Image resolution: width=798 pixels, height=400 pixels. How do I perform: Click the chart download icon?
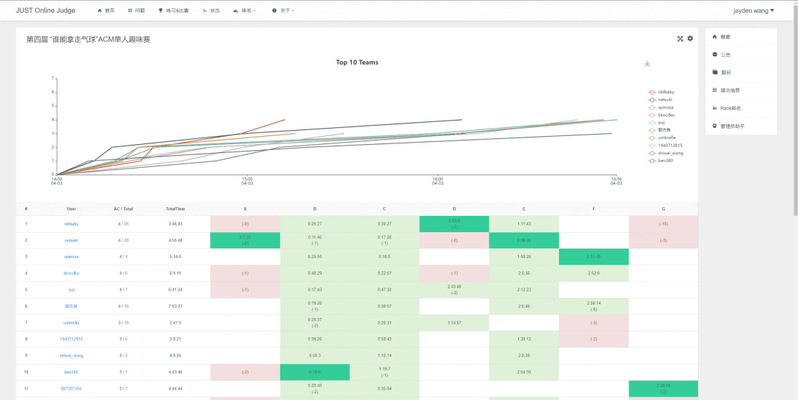[647, 64]
